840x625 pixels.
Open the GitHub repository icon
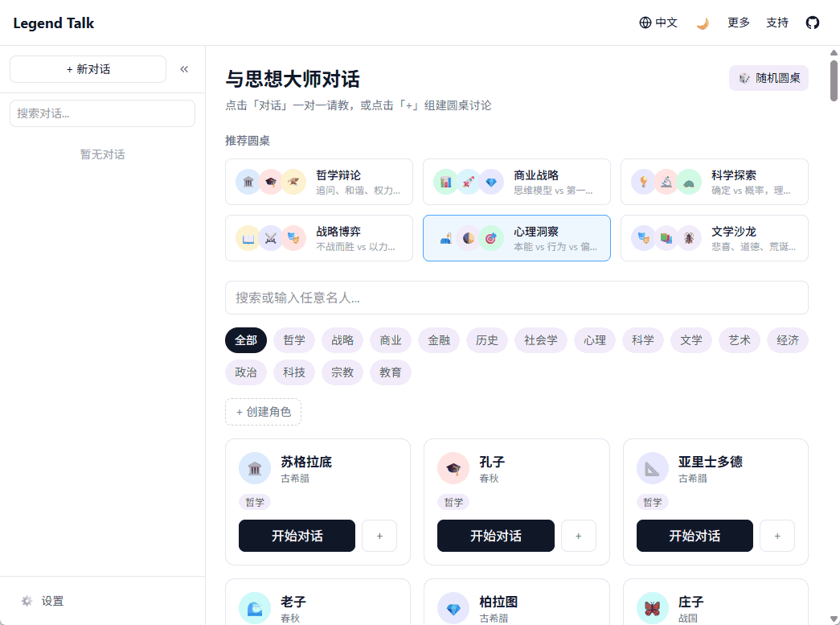[x=813, y=23]
